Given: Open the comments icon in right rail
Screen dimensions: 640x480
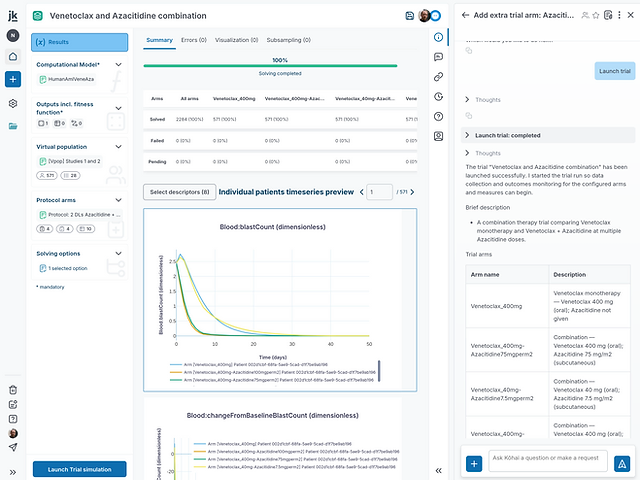Looking at the screenshot, I should click(438, 57).
